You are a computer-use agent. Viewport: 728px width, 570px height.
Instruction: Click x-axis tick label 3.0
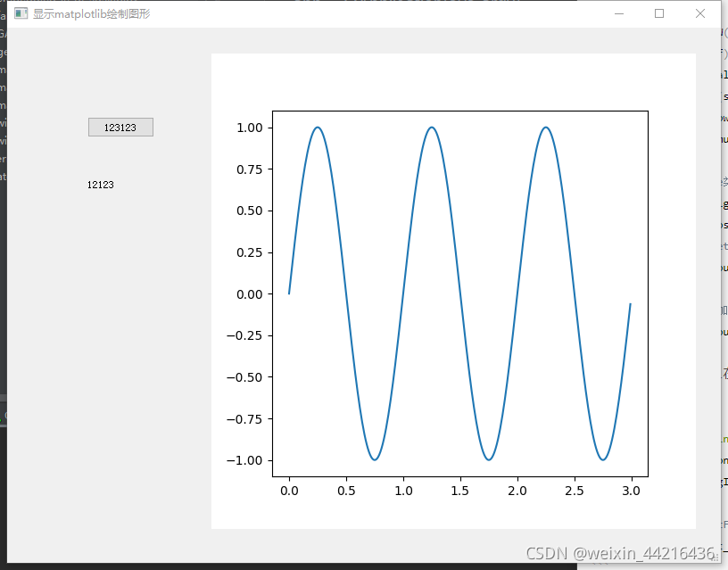pos(632,492)
